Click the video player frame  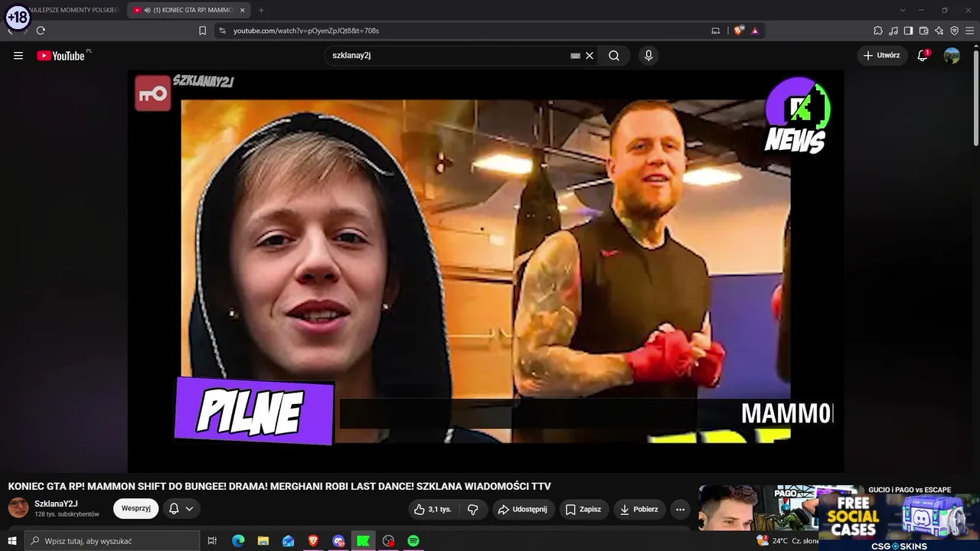coord(485,272)
